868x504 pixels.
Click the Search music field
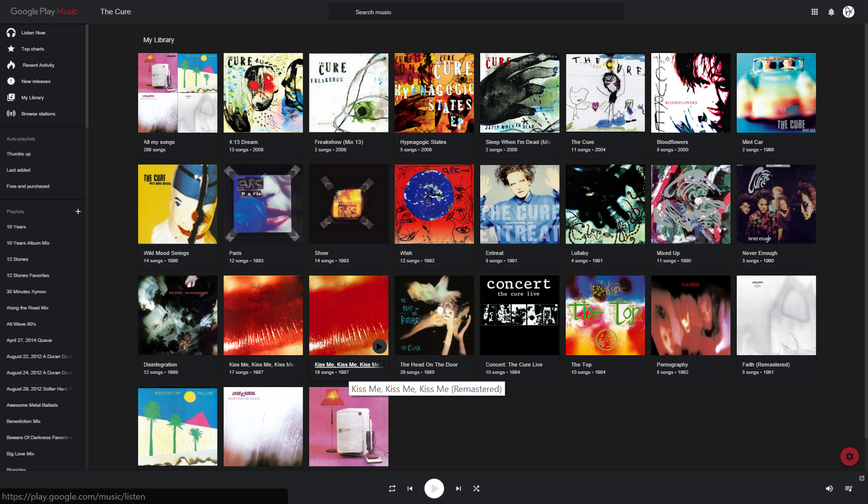[476, 12]
